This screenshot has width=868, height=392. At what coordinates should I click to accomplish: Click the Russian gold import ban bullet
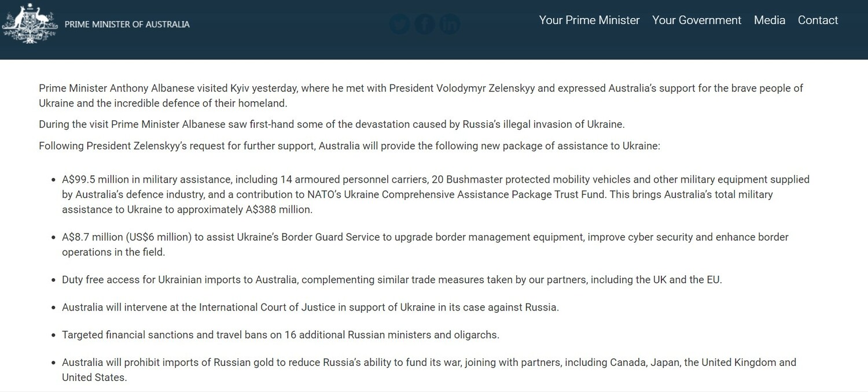(x=429, y=370)
